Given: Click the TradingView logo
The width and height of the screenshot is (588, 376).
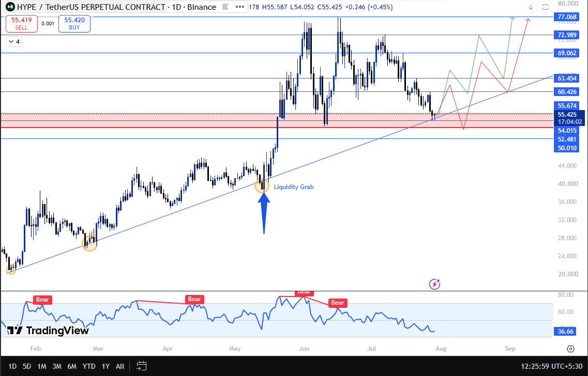Looking at the screenshot, I should click(48, 331).
